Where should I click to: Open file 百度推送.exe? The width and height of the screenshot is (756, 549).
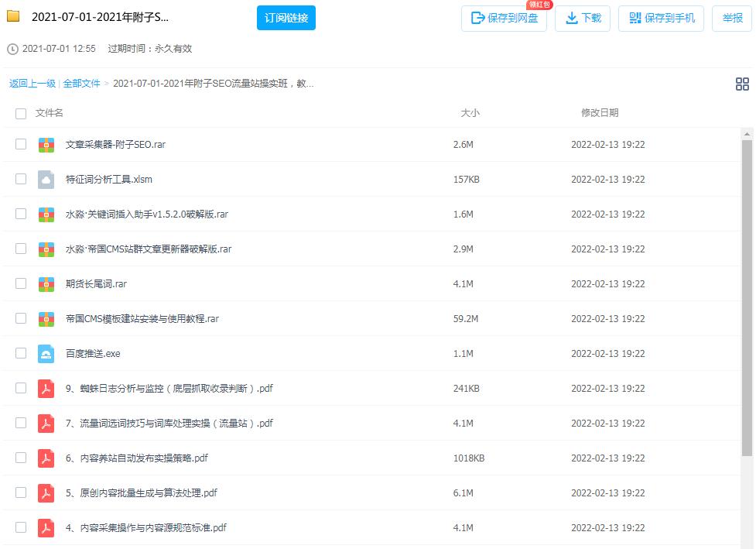point(93,354)
